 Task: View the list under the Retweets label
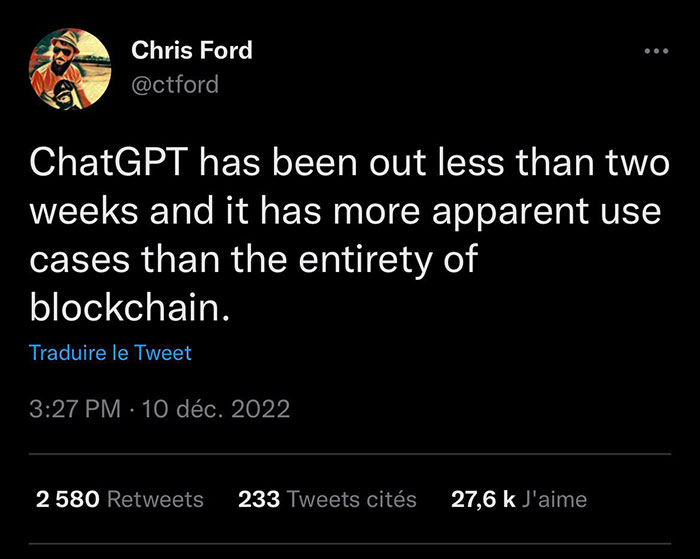(x=154, y=499)
